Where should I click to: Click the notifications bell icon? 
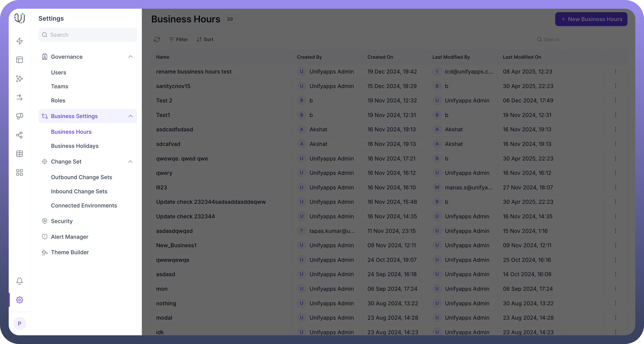click(x=20, y=281)
